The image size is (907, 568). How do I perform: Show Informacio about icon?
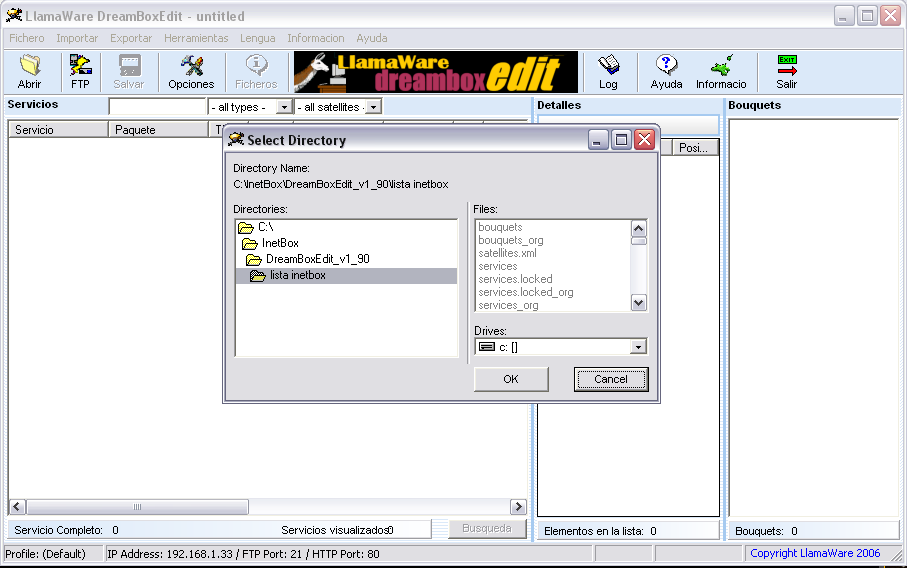(x=721, y=72)
